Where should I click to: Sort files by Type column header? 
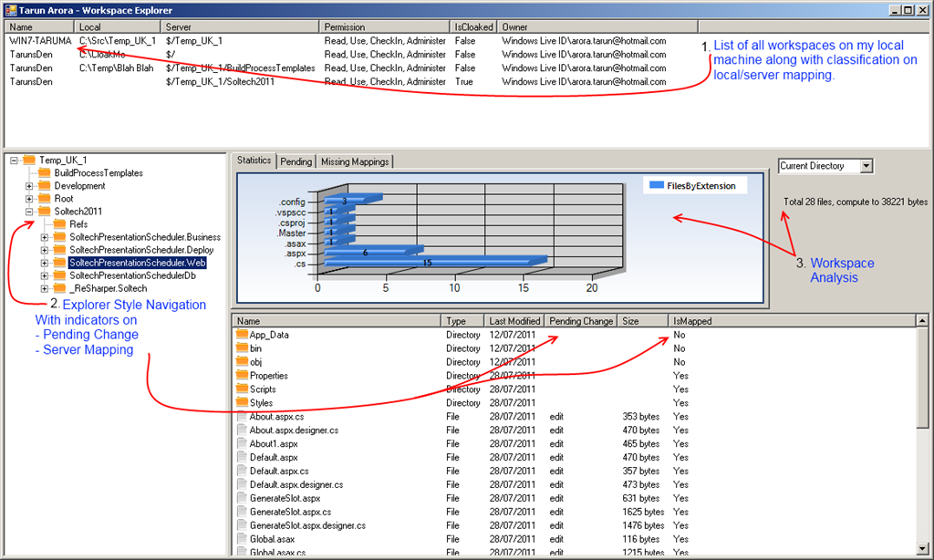(462, 321)
